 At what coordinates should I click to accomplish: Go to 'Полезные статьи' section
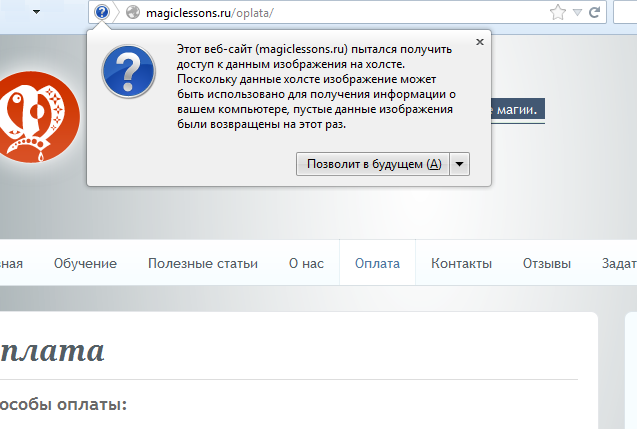click(x=202, y=264)
